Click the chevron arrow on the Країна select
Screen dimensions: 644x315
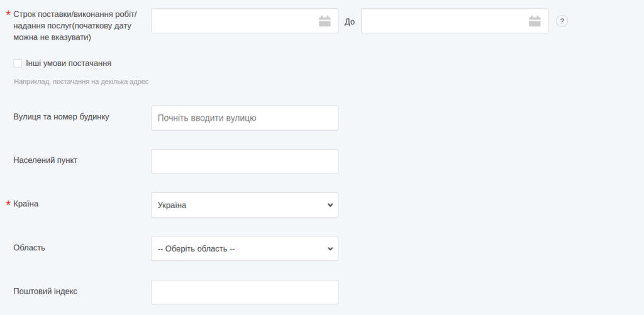tap(330, 205)
